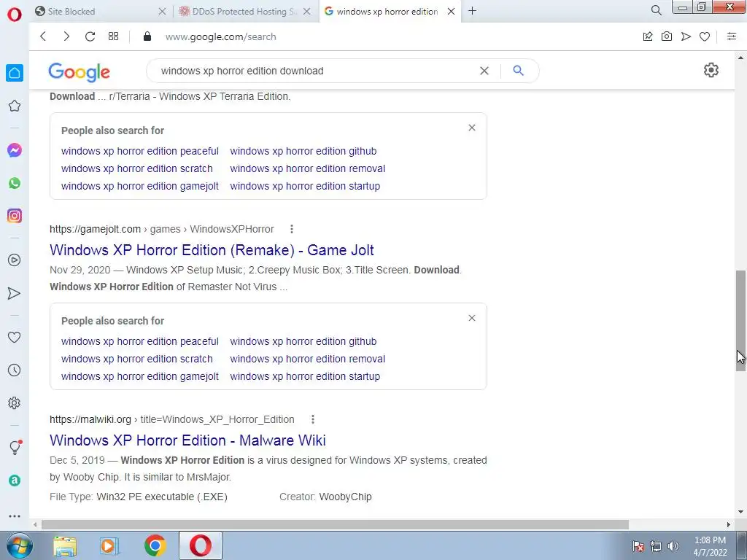Open the sidebar Settings gear icon
The width and height of the screenshot is (747, 560).
point(15,402)
